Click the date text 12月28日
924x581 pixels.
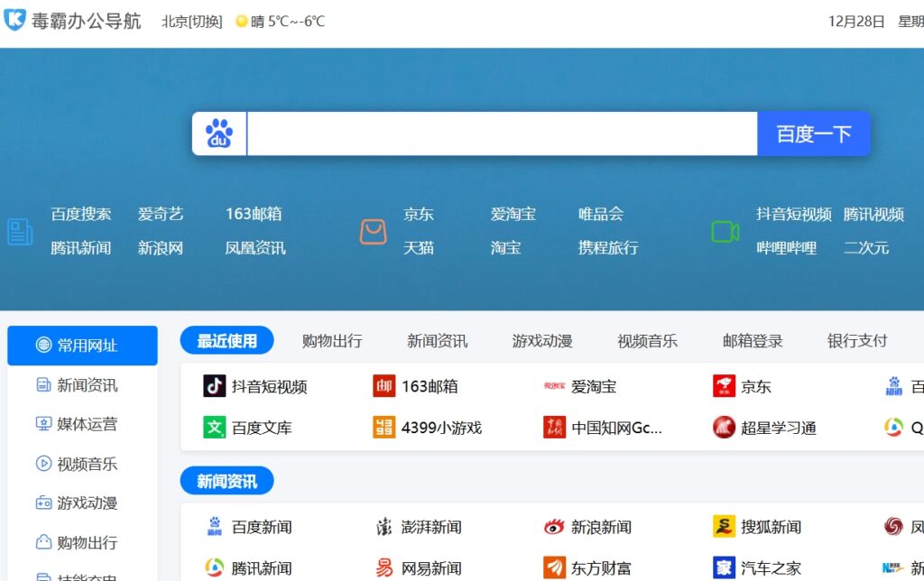[856, 22]
